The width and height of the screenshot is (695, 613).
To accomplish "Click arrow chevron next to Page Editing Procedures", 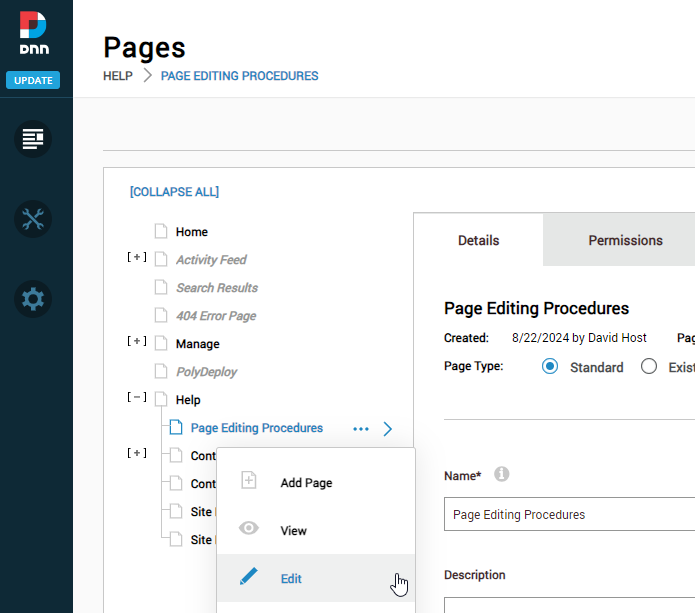I will 388,429.
